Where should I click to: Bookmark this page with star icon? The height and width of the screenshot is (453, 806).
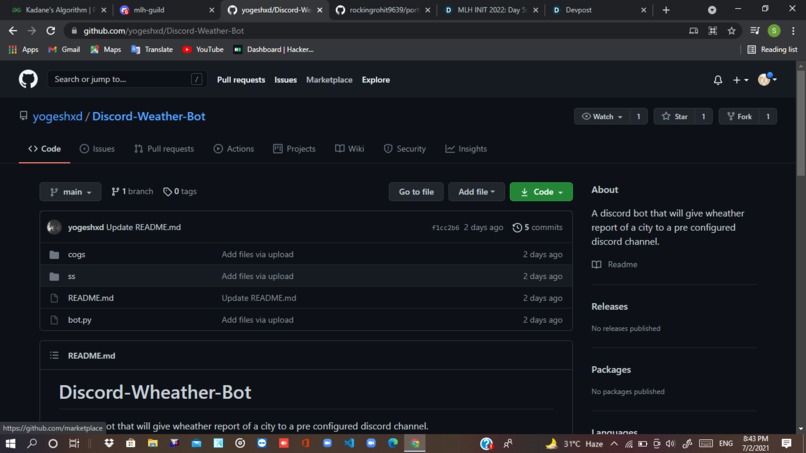[731, 31]
